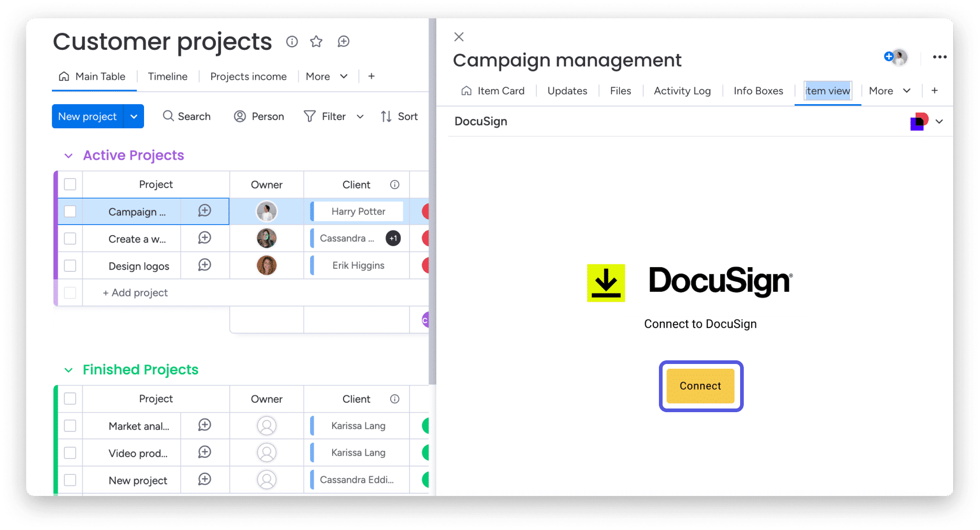Close the Campaign management panel
The height and width of the screenshot is (530, 980).
pos(459,37)
